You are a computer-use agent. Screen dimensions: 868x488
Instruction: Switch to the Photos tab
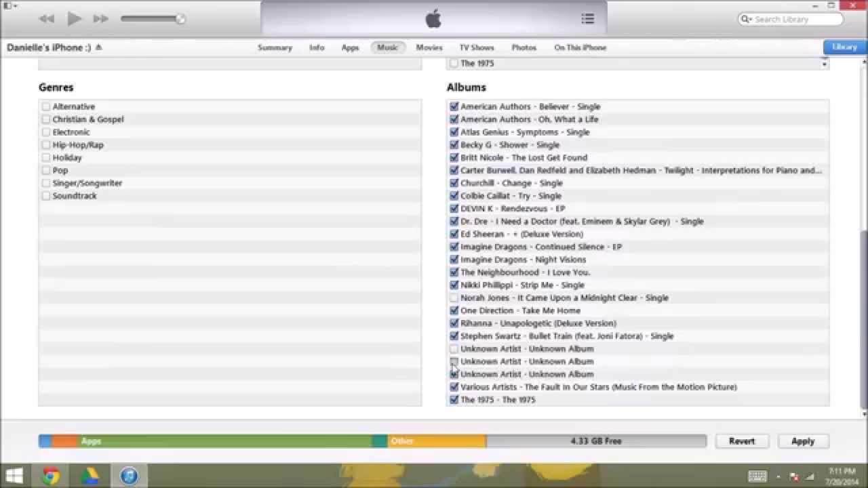(524, 47)
